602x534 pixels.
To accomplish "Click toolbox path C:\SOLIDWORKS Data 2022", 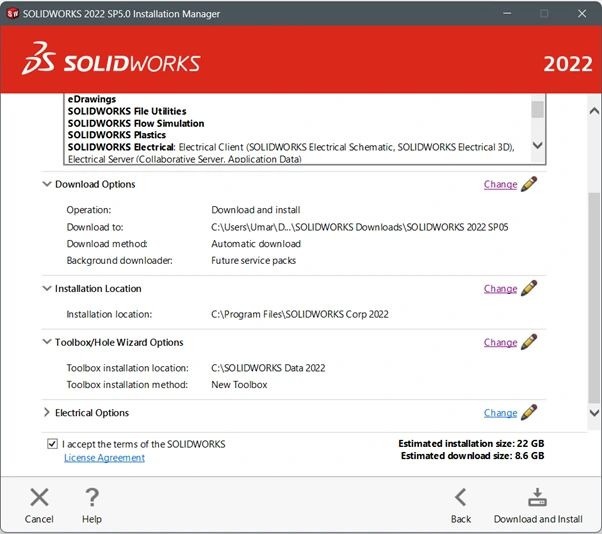I will (268, 368).
